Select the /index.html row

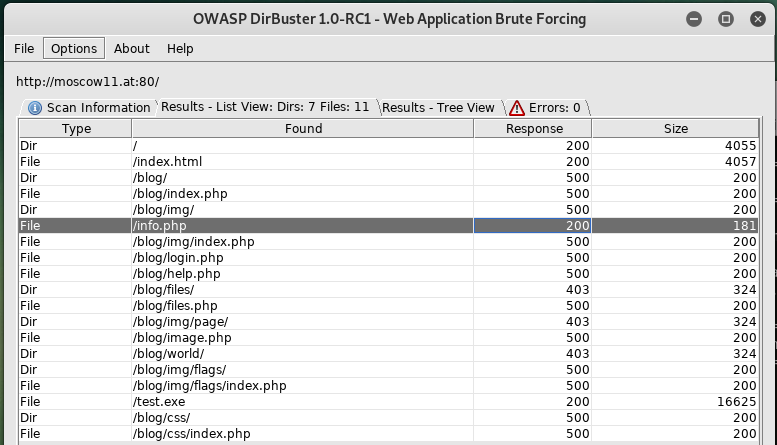click(389, 162)
